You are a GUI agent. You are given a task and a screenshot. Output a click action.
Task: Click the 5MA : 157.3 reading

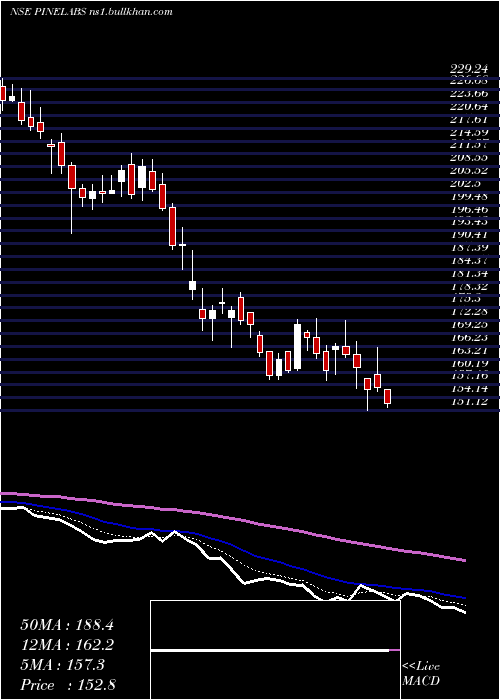pos(62,665)
